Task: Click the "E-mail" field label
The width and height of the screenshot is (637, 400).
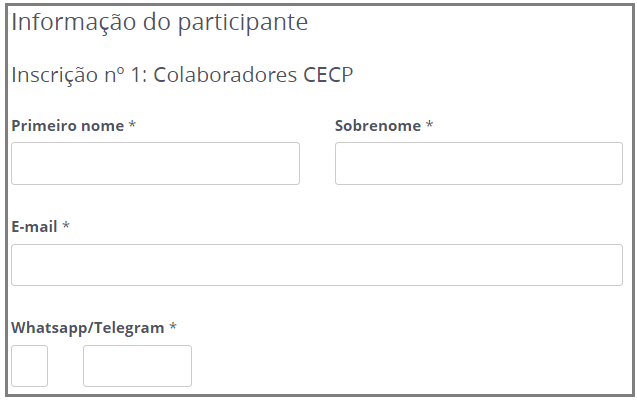Action: coord(34,227)
